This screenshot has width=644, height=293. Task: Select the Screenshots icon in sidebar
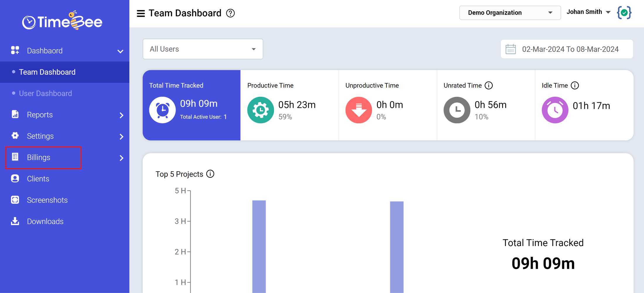[15, 200]
